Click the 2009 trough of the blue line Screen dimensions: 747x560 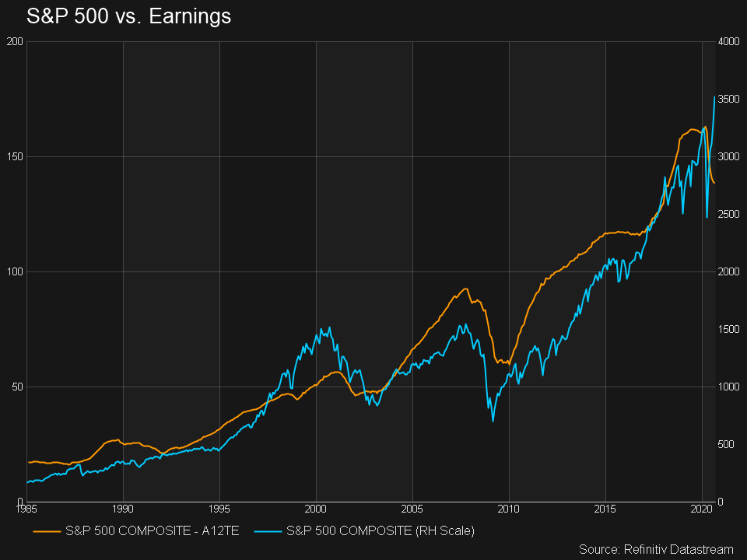[491, 420]
